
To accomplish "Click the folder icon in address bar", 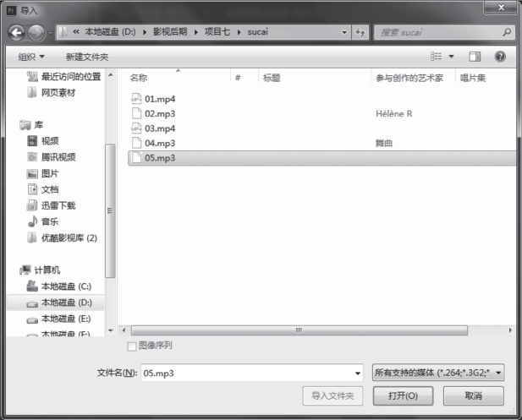I will (x=63, y=32).
